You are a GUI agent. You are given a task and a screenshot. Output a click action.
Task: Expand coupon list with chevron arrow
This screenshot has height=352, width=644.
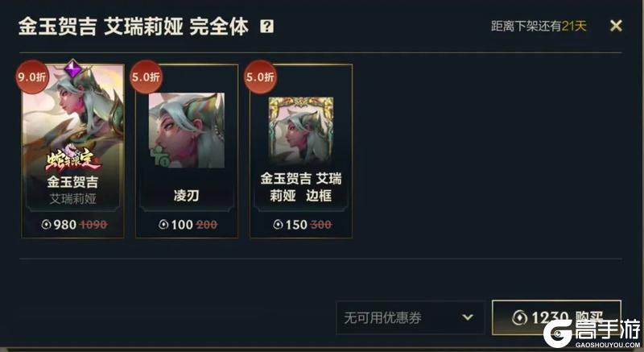coord(468,317)
